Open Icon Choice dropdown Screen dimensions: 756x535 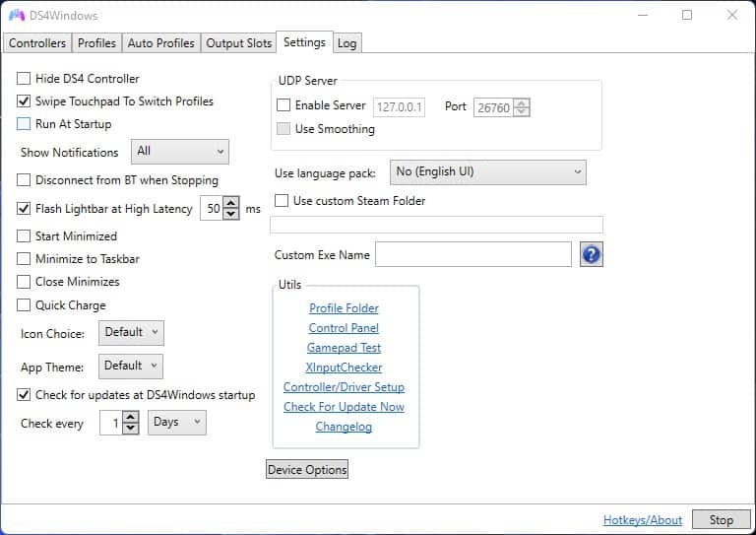click(131, 332)
